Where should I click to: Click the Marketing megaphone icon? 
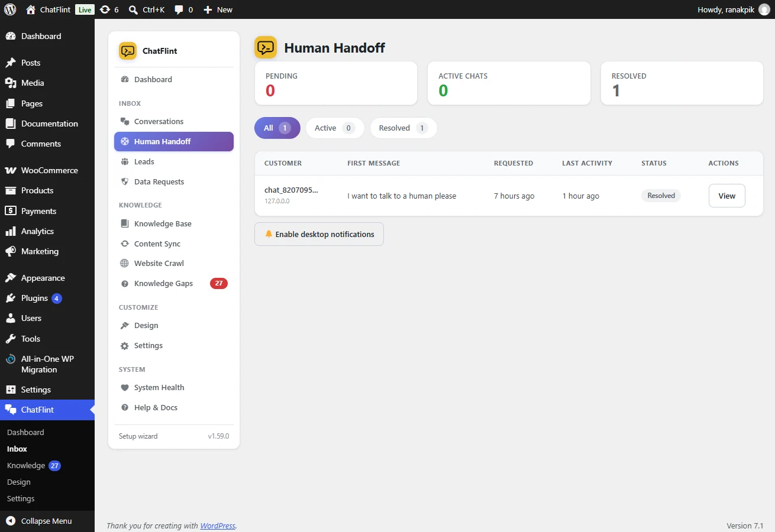tap(11, 251)
